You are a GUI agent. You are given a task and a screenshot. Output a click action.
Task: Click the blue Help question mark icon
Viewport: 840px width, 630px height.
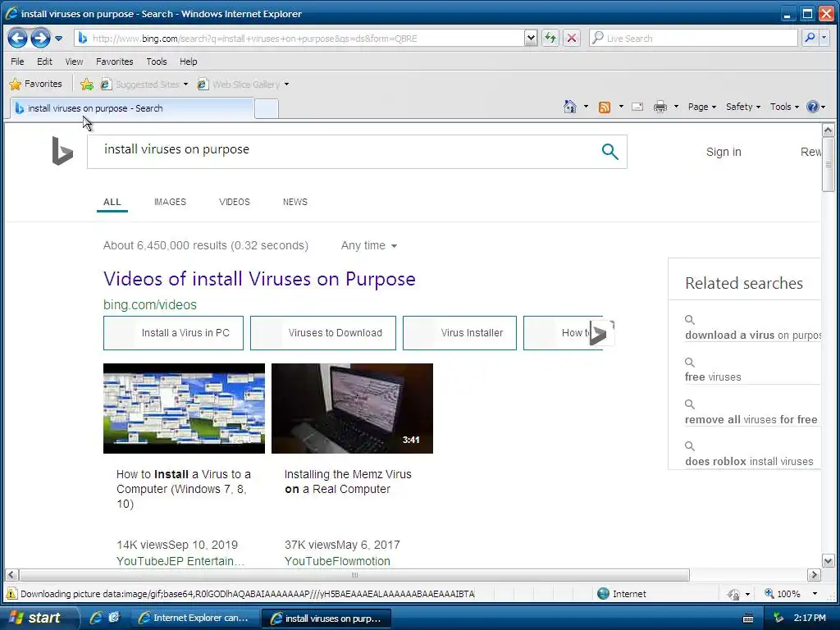pos(813,107)
